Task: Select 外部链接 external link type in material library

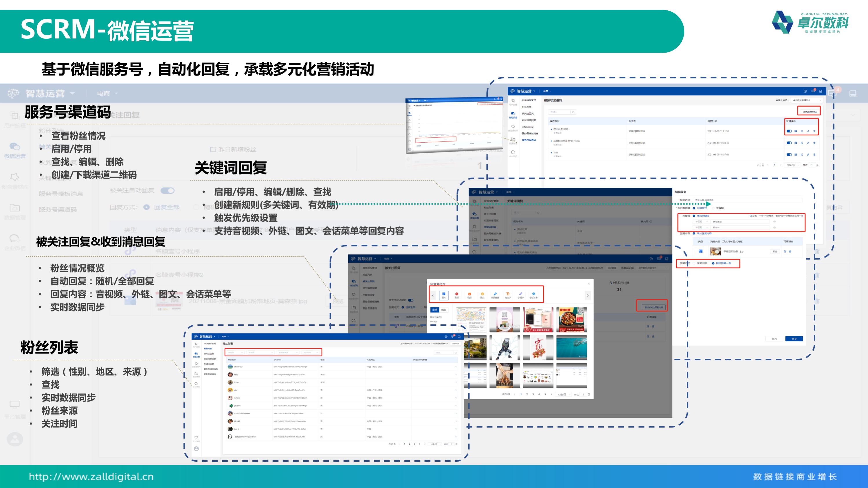Action: pyautogui.click(x=495, y=295)
